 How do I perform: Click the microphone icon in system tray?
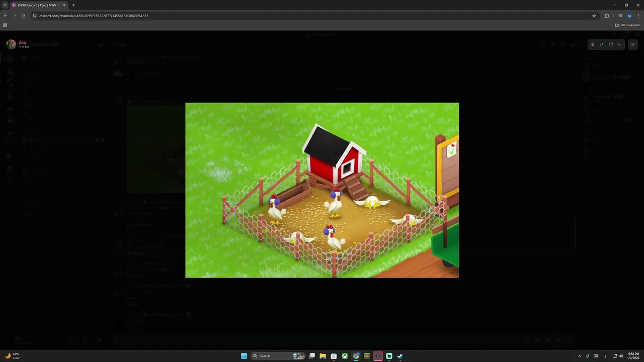(x=587, y=356)
